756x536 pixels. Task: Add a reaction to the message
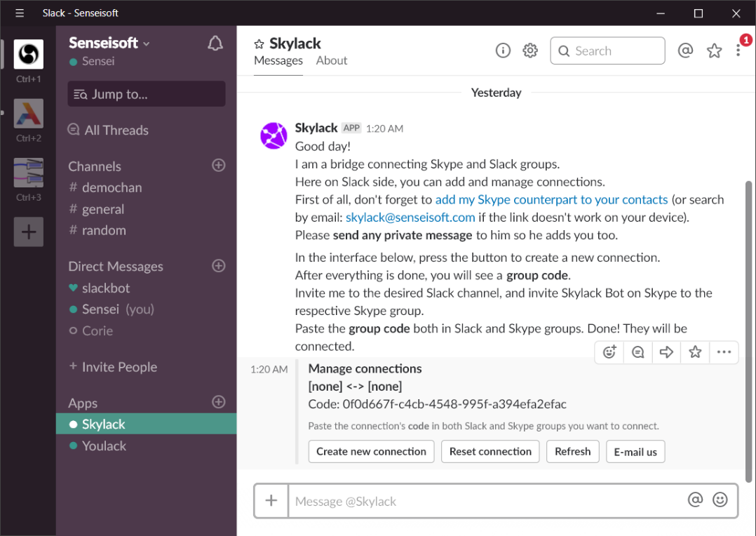(x=609, y=352)
